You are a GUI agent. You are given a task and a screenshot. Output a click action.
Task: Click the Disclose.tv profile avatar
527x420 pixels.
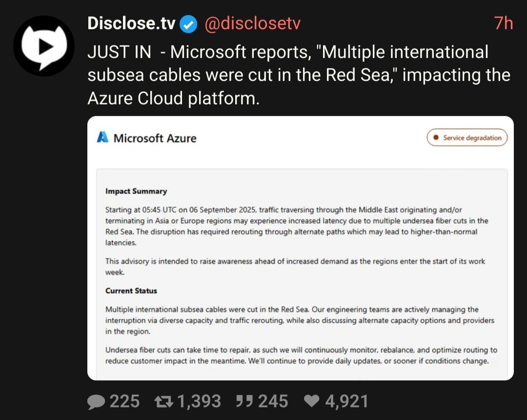click(x=44, y=46)
